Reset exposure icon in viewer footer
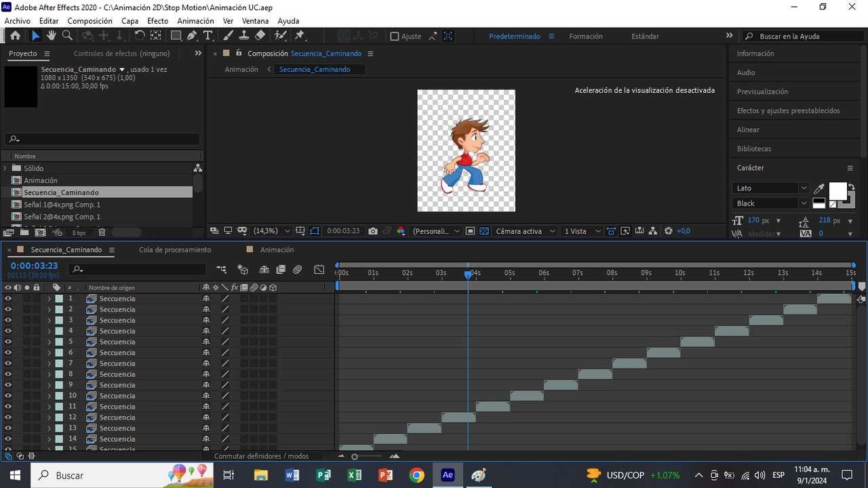Screen dimensions: 868x488 [x=669, y=231]
